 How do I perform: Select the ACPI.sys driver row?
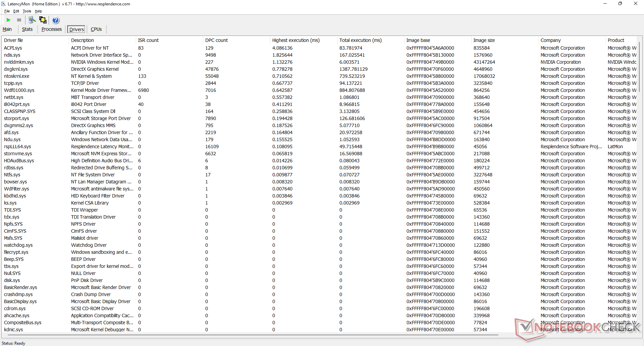pos(319,48)
